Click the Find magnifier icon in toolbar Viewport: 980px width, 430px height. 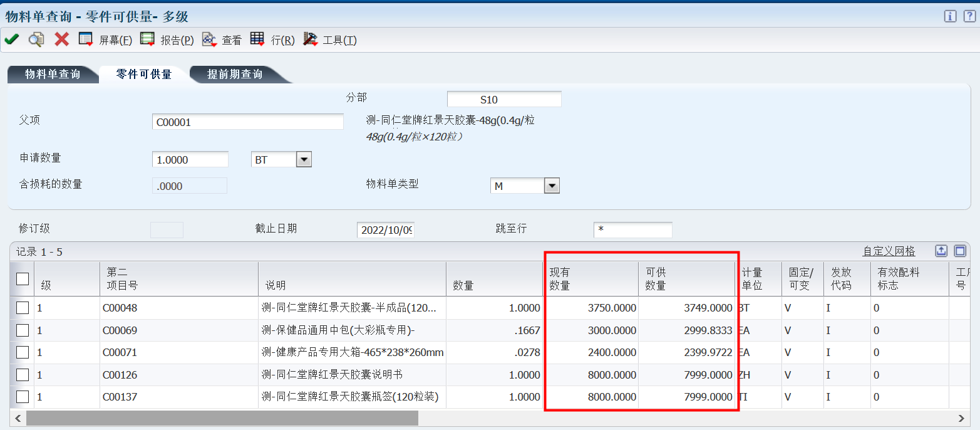click(x=36, y=39)
